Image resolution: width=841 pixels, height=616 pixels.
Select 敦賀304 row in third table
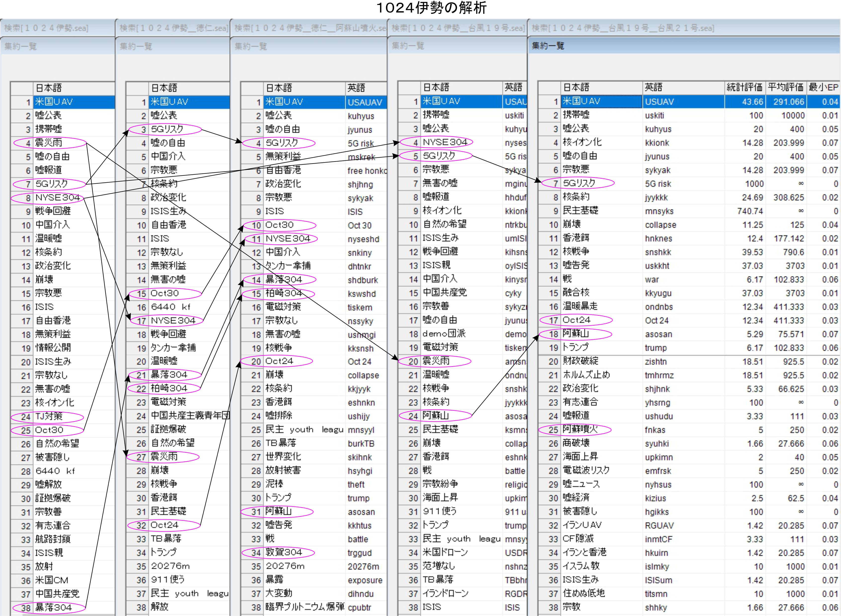pyautogui.click(x=284, y=552)
